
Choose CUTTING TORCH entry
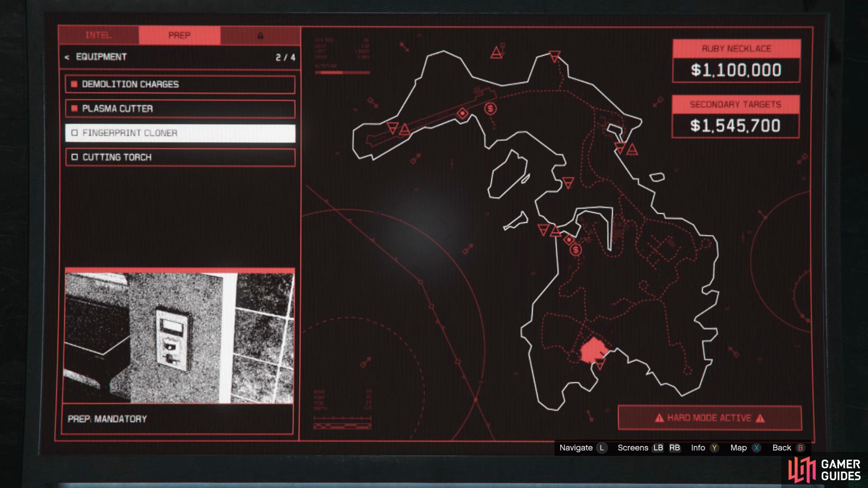(180, 158)
